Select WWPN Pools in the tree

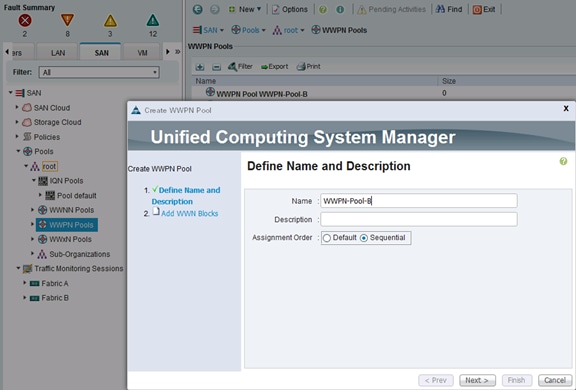pos(66,225)
